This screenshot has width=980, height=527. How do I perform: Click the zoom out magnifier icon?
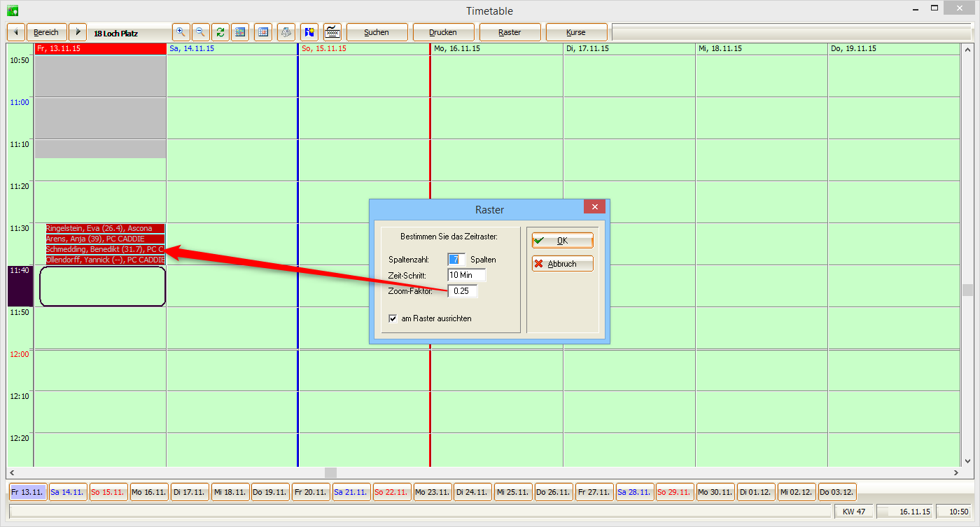pyautogui.click(x=200, y=32)
